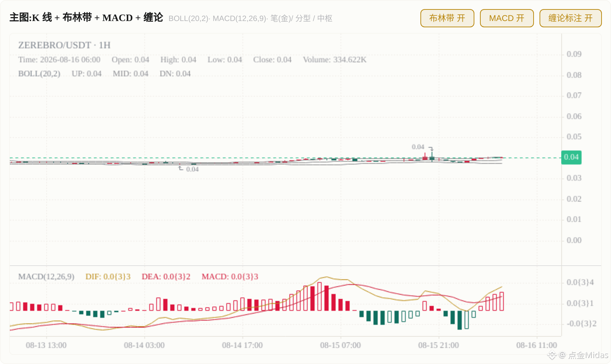This screenshot has height=364, width=611.
Task: Click the 0.02 price axis label
Action: (574, 199)
